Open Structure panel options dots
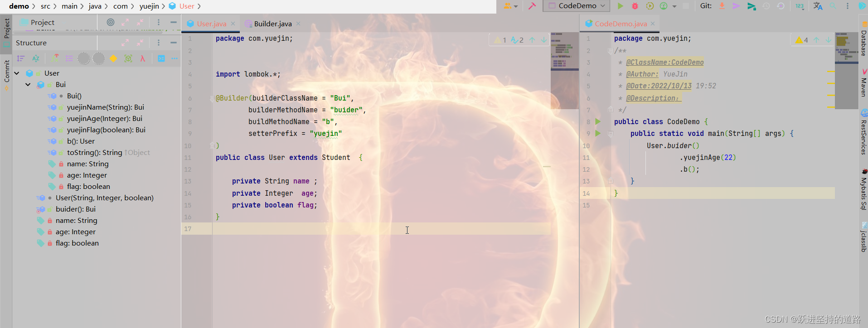868x328 pixels. coord(158,43)
